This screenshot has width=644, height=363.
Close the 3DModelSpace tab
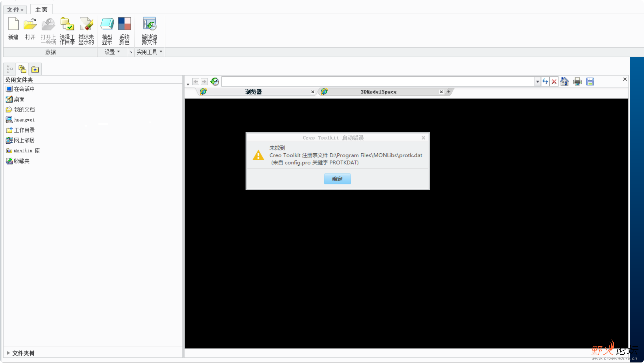coord(441,92)
